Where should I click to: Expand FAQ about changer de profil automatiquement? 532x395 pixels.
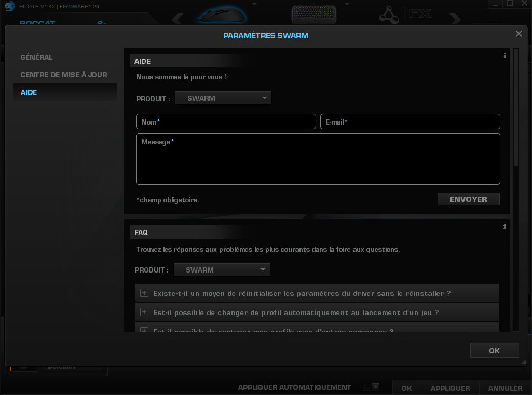(144, 312)
